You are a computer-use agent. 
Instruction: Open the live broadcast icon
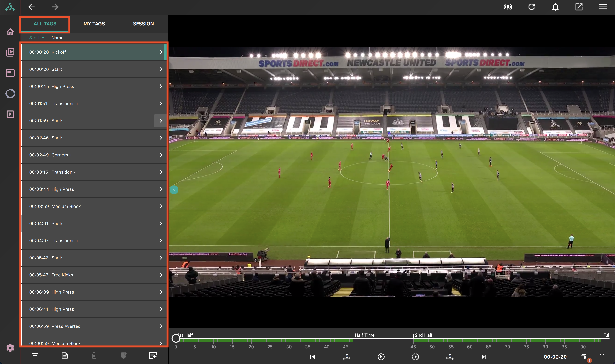508,7
